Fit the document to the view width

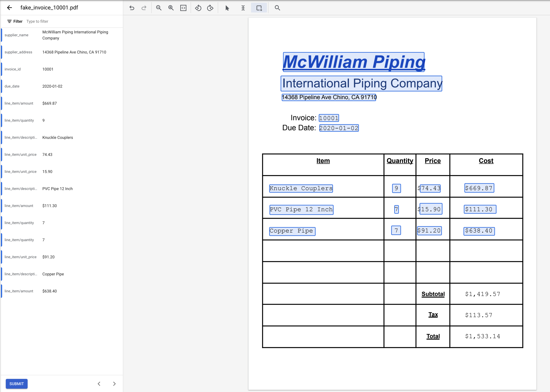point(183,8)
